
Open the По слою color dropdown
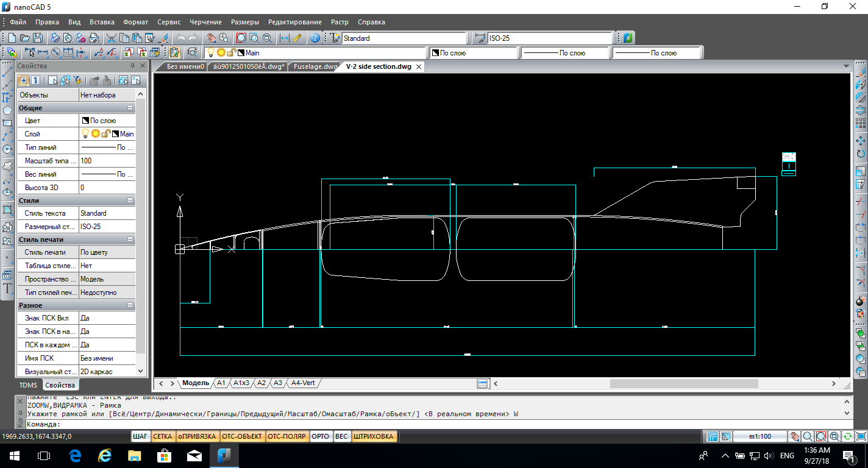coord(472,53)
